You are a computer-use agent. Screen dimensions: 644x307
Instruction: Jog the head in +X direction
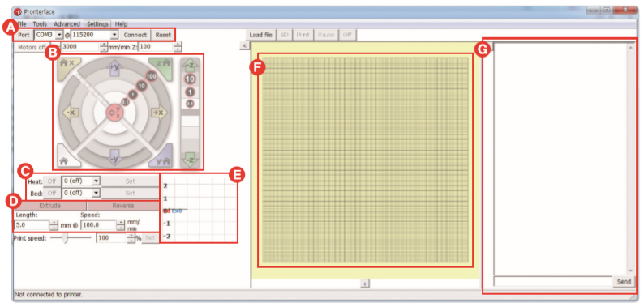click(158, 113)
